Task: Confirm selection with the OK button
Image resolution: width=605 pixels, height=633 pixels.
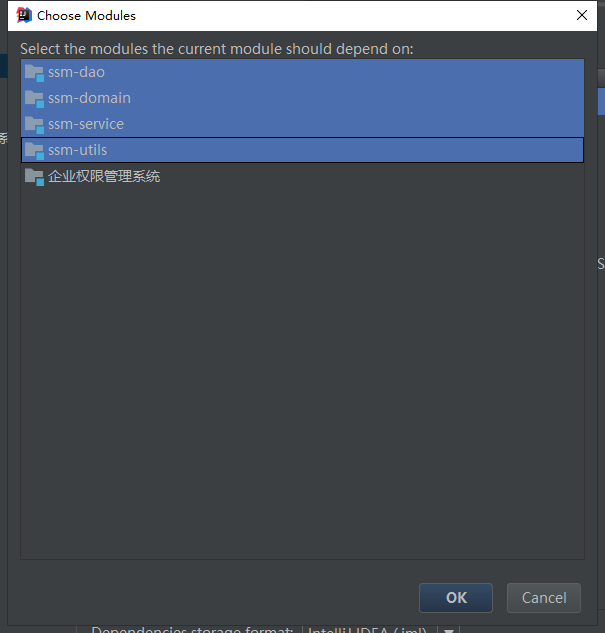Action: [x=456, y=598]
